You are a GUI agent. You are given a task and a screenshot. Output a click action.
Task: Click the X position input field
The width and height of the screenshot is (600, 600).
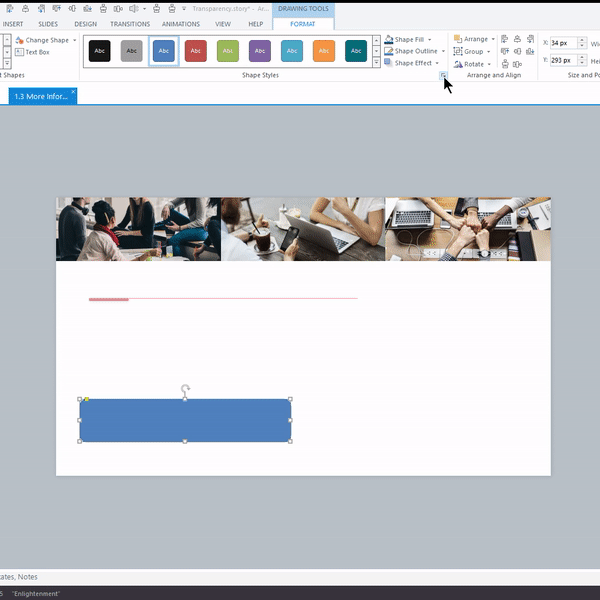click(x=564, y=43)
